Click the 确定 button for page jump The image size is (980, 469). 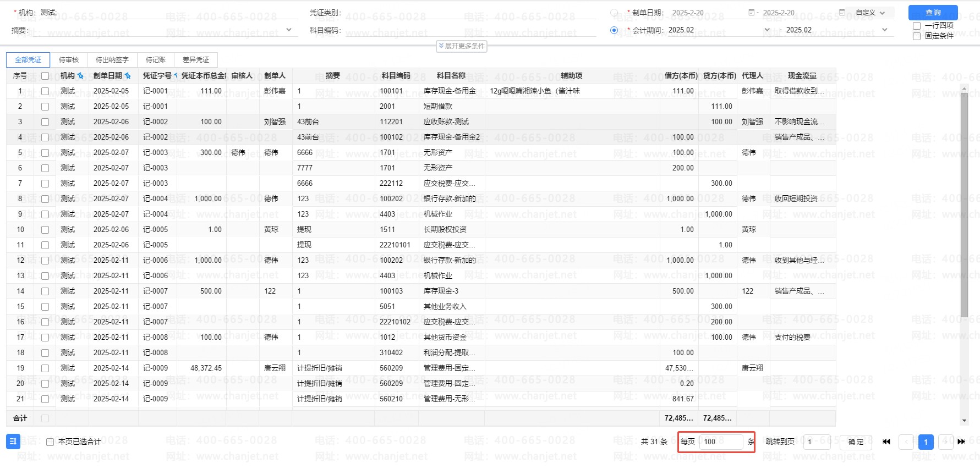coord(856,442)
